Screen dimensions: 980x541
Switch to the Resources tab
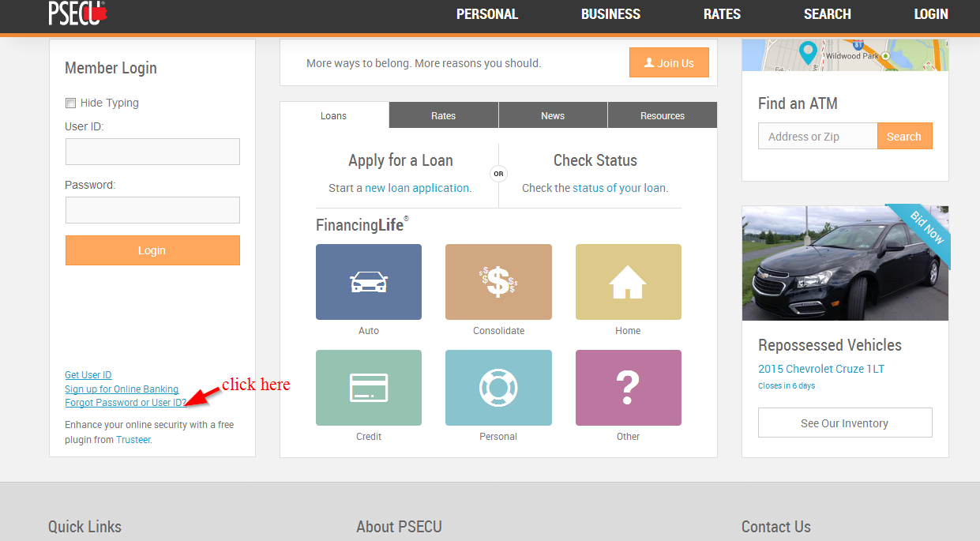pyautogui.click(x=663, y=115)
